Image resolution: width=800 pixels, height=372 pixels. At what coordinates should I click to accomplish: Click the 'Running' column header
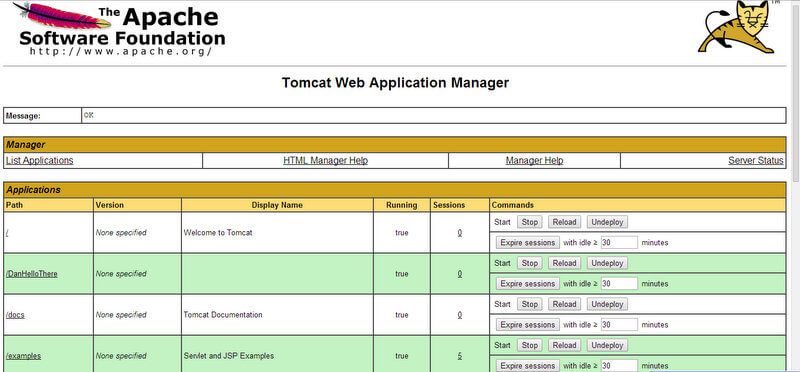coord(402,205)
